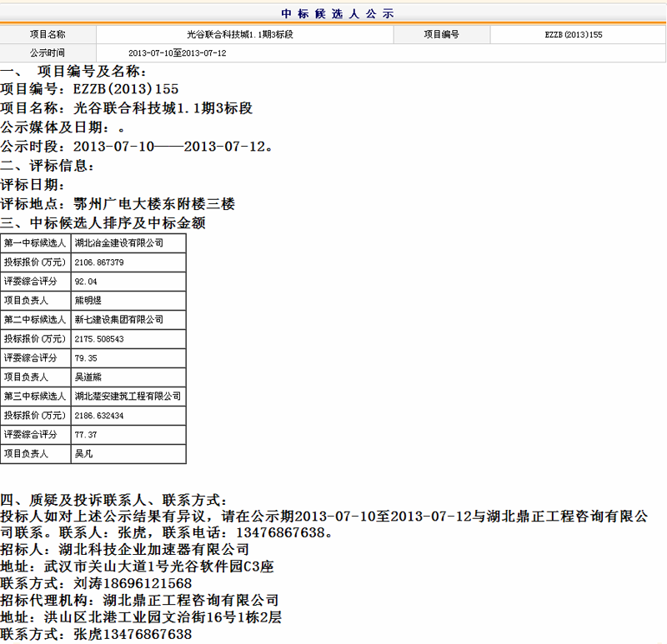This screenshot has height=644, width=667.
Task: Select first candidate company 湖北冶金建设有限公司
Action: (119, 243)
